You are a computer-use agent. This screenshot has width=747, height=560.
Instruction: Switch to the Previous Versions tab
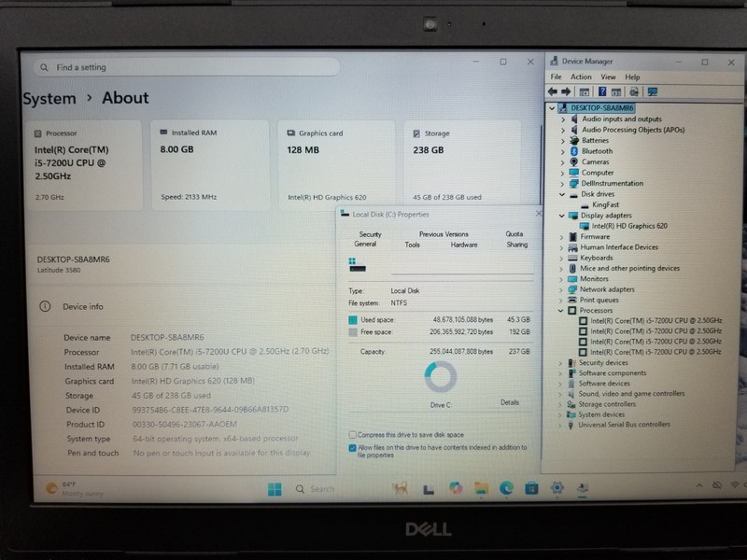[x=444, y=234]
